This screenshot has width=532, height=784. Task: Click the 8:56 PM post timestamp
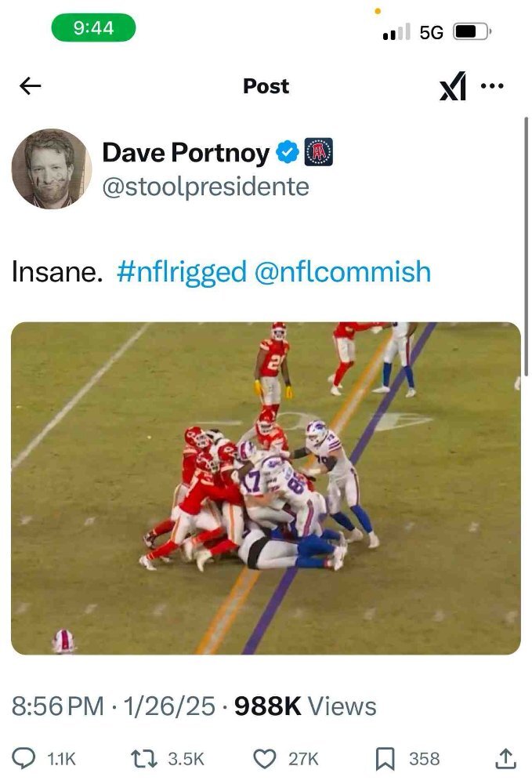[x=57, y=706]
